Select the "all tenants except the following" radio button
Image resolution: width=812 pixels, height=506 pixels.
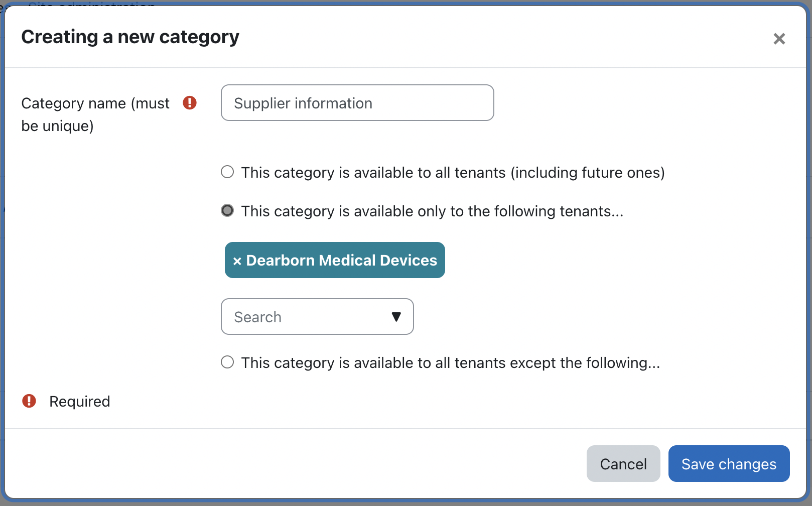click(227, 362)
